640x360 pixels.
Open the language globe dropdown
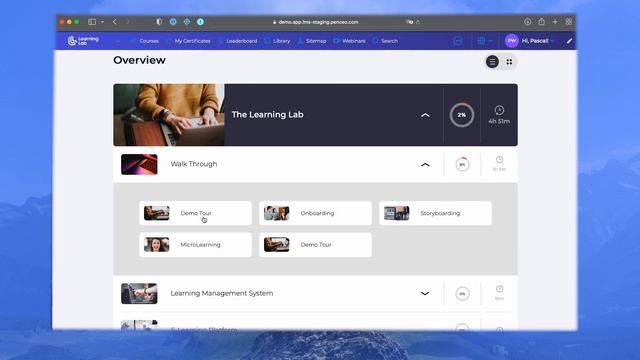[484, 41]
